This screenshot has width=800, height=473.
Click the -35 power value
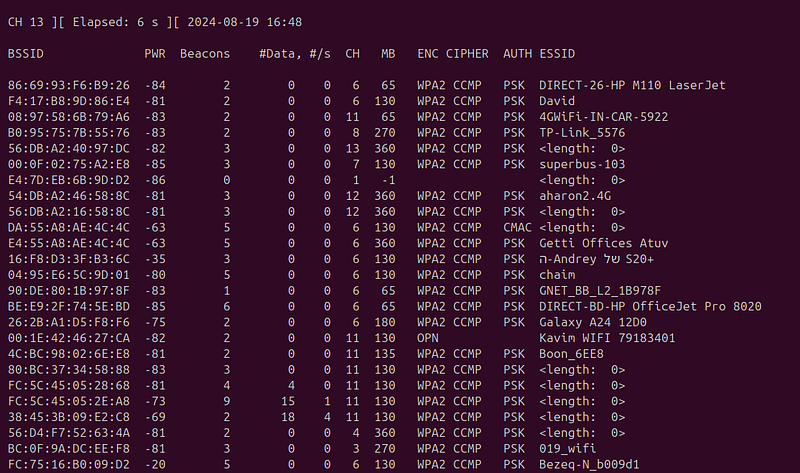tap(155, 260)
